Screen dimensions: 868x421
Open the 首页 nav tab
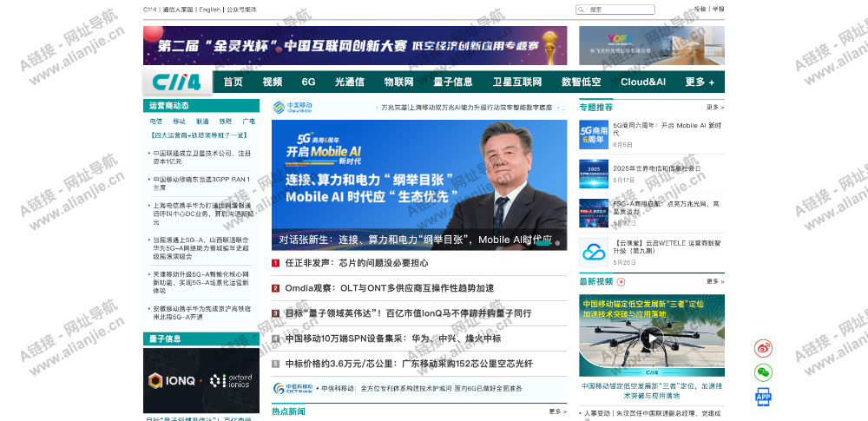point(233,82)
